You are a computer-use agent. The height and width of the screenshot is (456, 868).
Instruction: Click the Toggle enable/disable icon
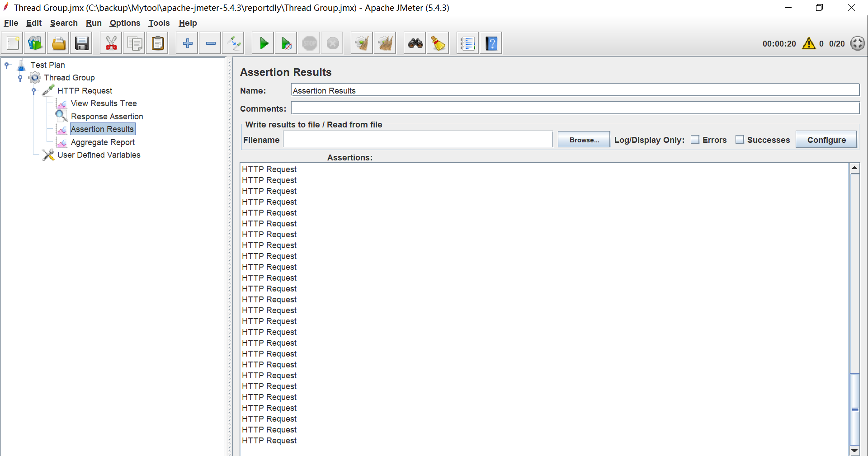234,43
